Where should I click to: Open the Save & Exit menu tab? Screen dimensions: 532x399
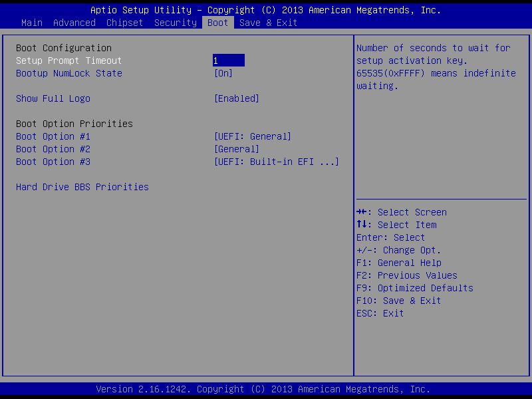(269, 23)
